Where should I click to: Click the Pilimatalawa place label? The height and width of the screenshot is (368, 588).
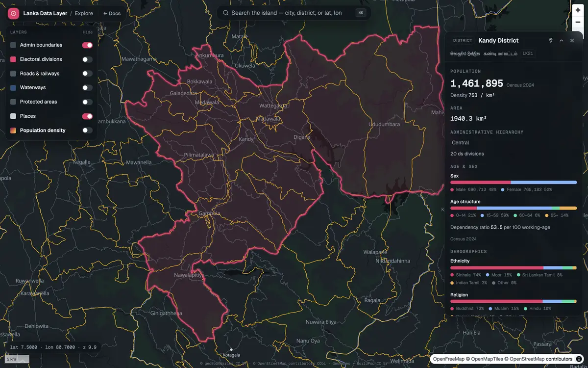199,155
